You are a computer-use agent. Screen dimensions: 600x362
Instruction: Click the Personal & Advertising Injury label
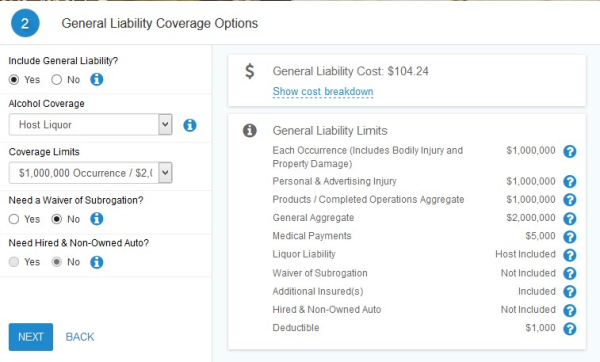pos(334,181)
